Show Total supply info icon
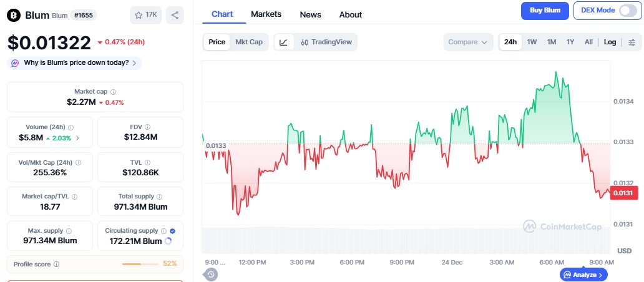644x282 pixels. coord(159,197)
